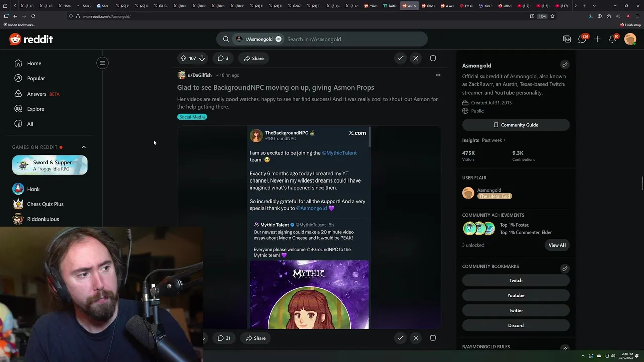Downvote the post with 107 points
The image size is (644, 362).
click(x=202, y=58)
